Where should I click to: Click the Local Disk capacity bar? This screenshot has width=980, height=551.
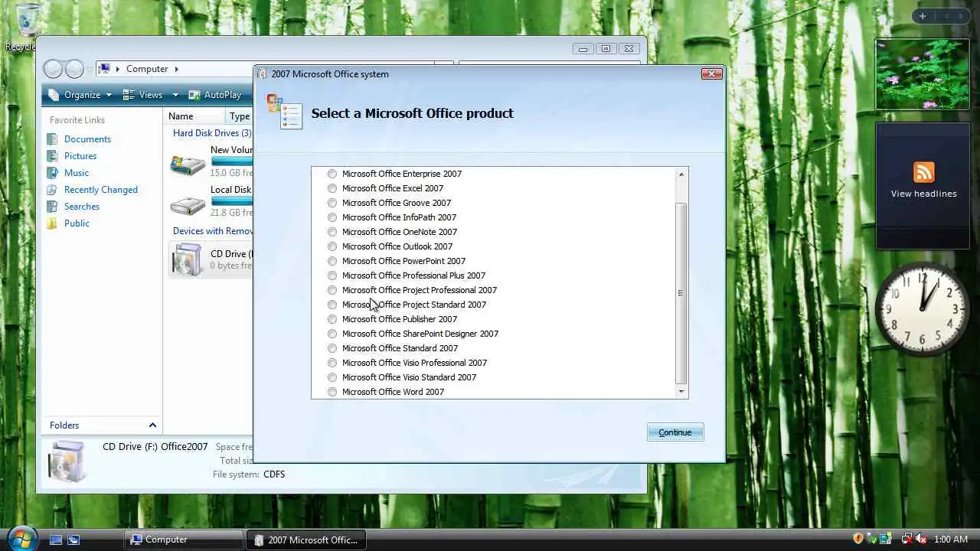coord(232,201)
